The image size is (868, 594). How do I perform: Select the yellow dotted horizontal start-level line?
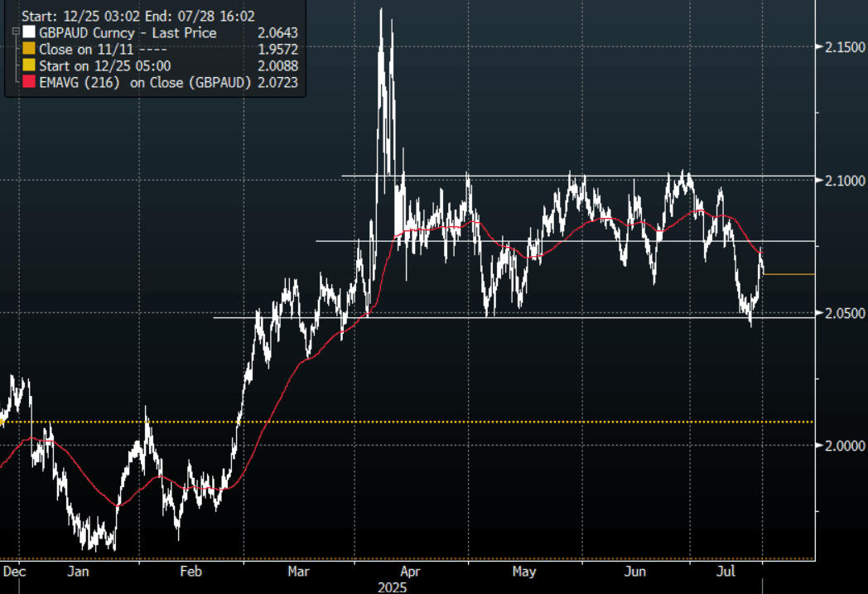coord(407,422)
